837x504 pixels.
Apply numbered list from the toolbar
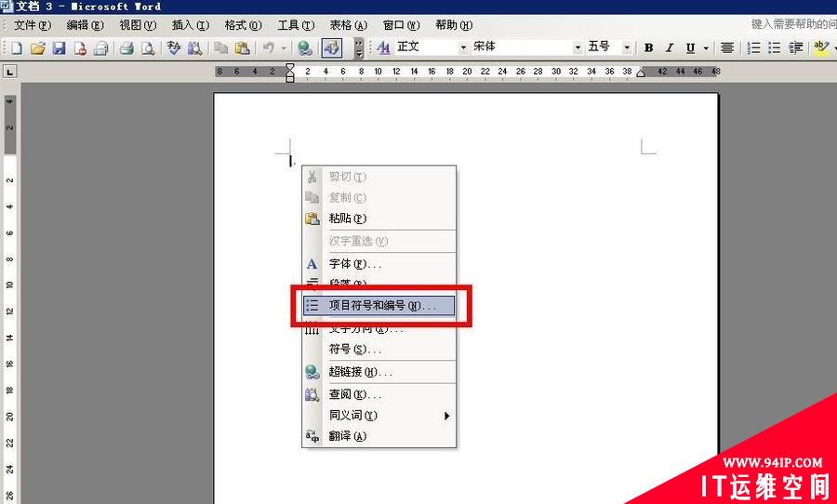tap(753, 48)
